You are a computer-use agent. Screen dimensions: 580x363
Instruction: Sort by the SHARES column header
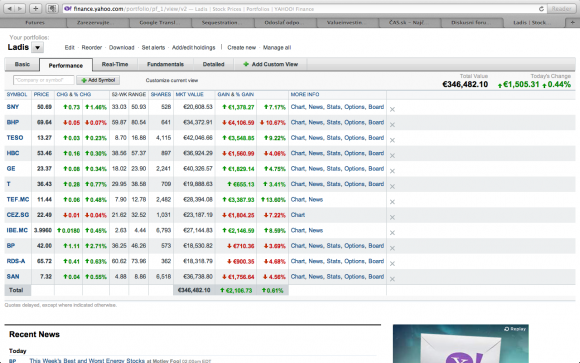click(x=161, y=95)
